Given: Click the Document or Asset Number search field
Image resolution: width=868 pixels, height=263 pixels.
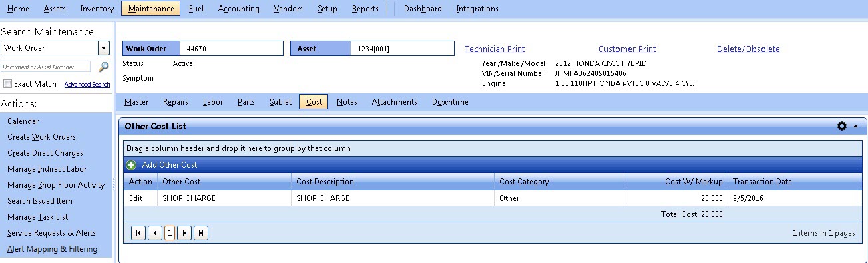Looking at the screenshot, I should click(x=46, y=67).
